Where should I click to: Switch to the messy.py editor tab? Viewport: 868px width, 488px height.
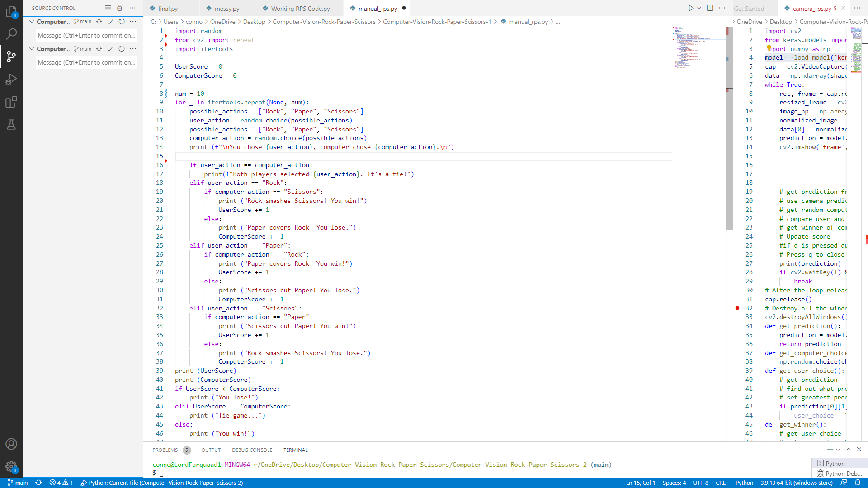[227, 9]
